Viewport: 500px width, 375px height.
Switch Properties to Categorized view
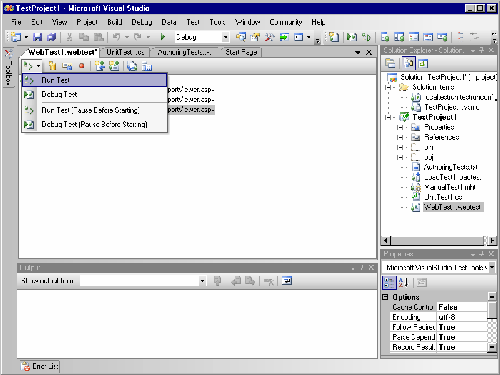(389, 283)
